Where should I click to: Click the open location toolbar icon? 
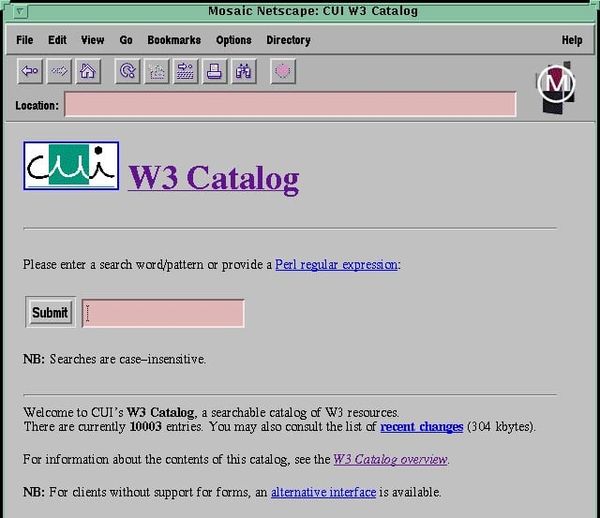tap(186, 71)
